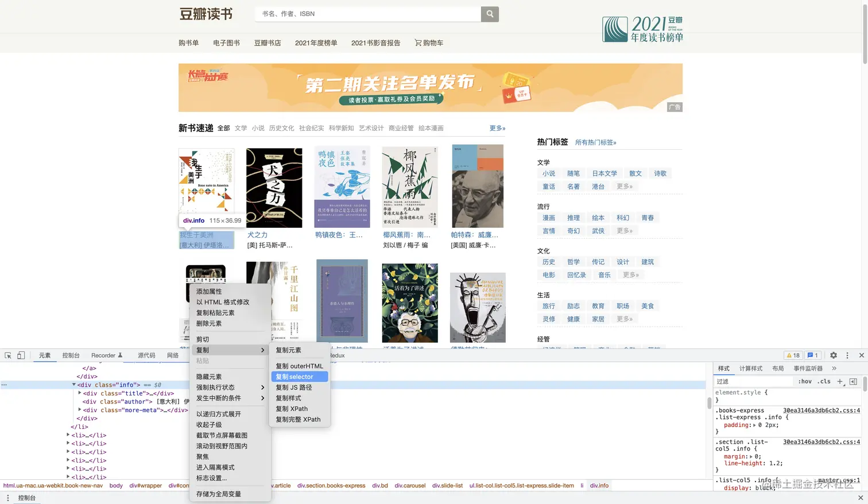Screen dimensions: 868x504
Task: Choose 复制 outerHTML in submenu
Action: [300, 366]
